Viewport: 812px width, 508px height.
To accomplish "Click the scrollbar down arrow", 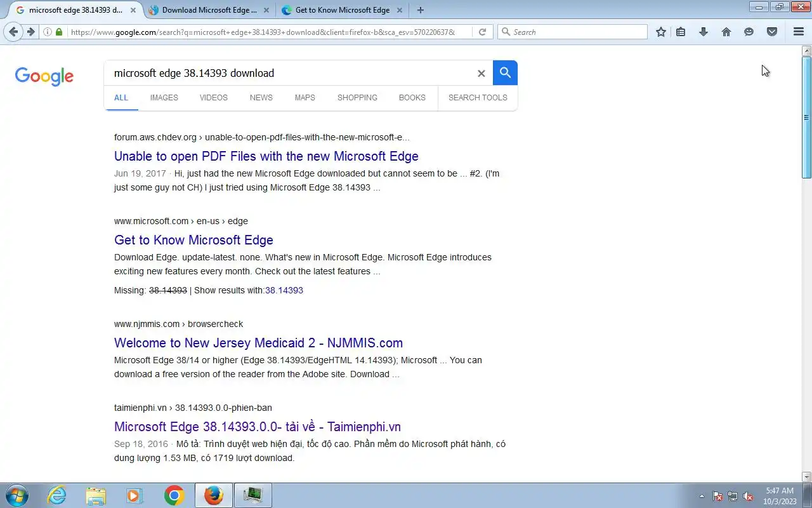I will coord(807,477).
